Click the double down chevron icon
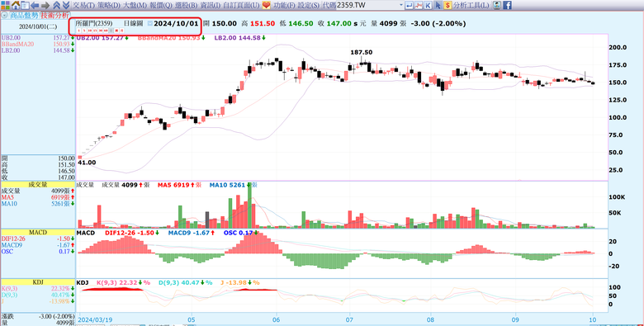The width and height of the screenshot is (644, 326). click(66, 5)
